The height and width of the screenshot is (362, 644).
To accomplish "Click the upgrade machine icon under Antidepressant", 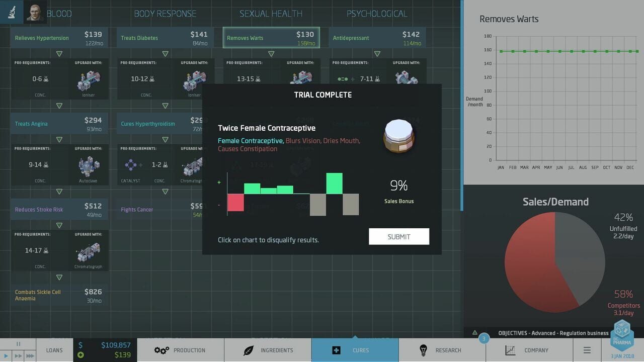I will click(x=406, y=78).
